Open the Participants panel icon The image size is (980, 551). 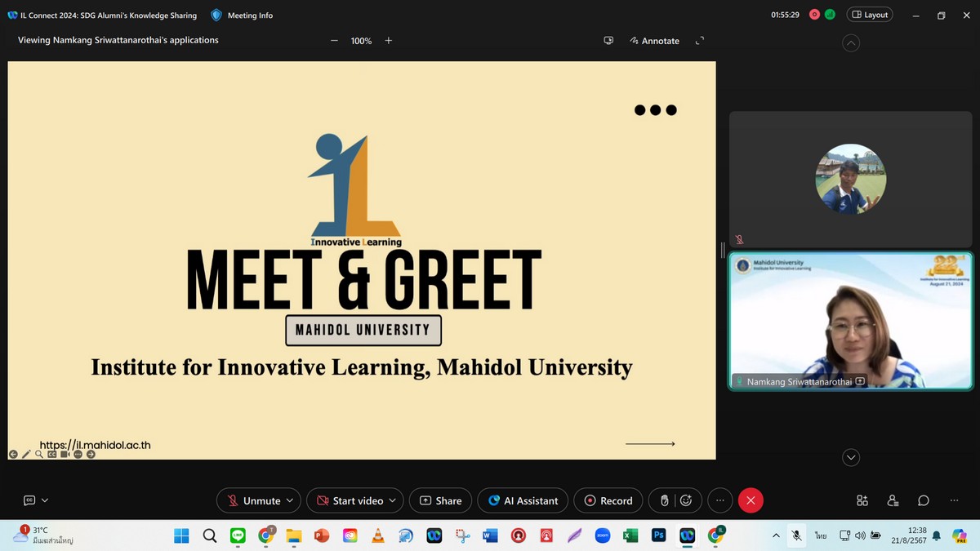893,500
